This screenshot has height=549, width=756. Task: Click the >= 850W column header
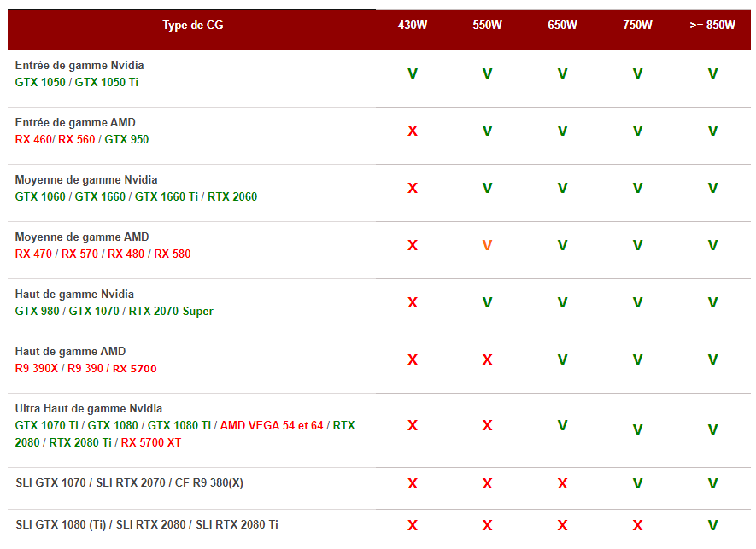[x=712, y=26]
